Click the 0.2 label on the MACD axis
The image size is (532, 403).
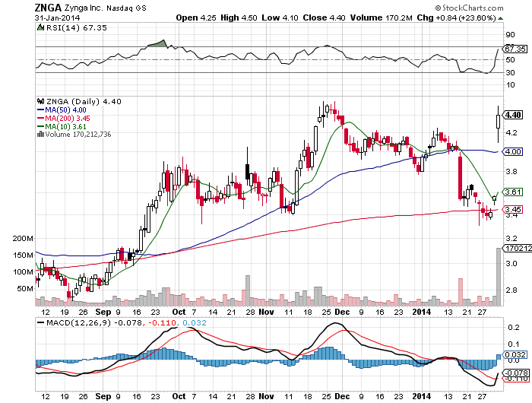[514, 327]
